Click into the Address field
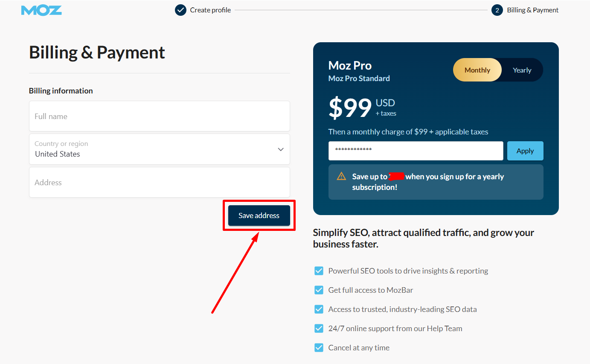Viewport: 590px width, 364px height. (x=160, y=182)
